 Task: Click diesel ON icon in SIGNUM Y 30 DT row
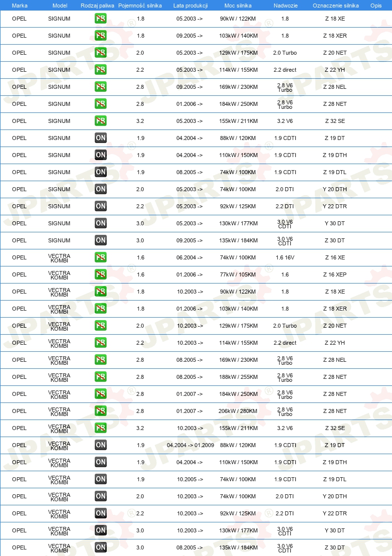coord(101,223)
